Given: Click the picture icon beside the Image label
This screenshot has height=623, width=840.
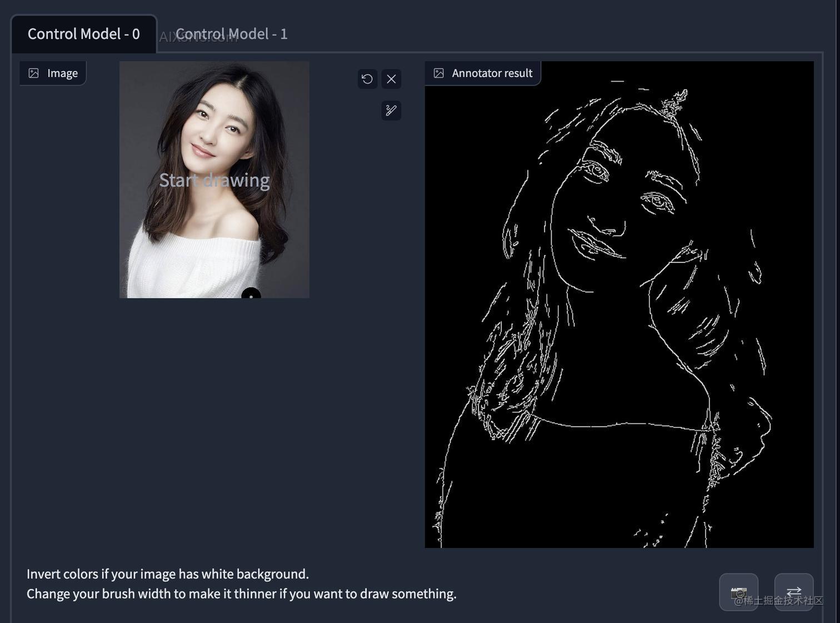Looking at the screenshot, I should pyautogui.click(x=34, y=73).
